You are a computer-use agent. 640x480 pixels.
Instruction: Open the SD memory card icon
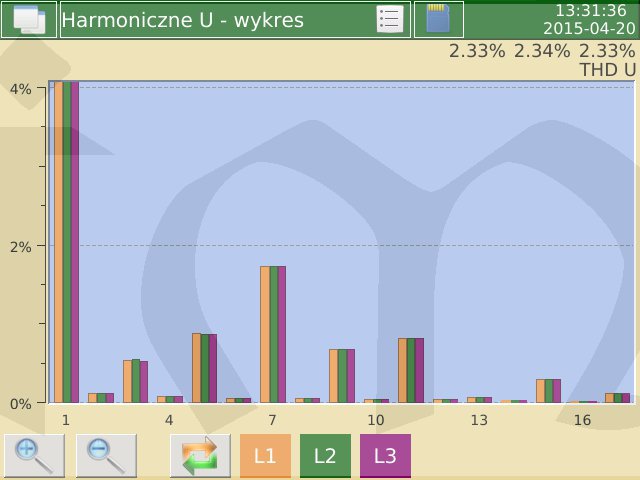[x=438, y=19]
